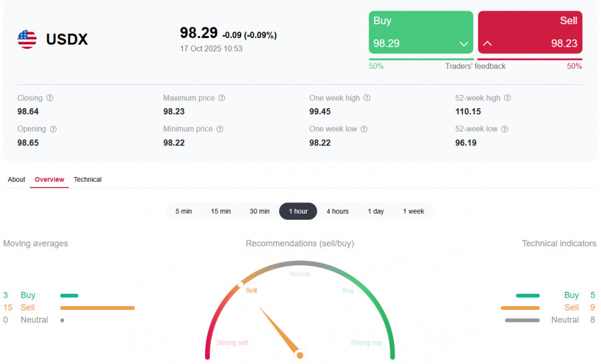601x364 pixels.
Task: Choose the 1 week timeframe
Action: pyautogui.click(x=413, y=211)
